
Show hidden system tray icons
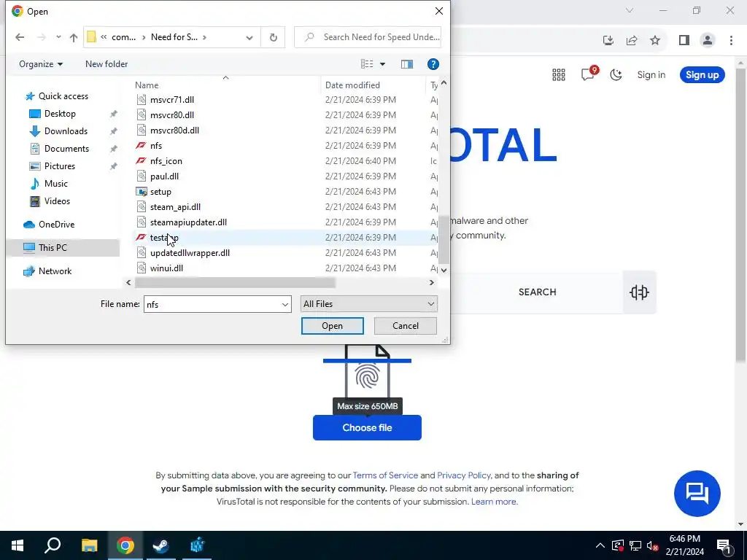[x=600, y=545]
